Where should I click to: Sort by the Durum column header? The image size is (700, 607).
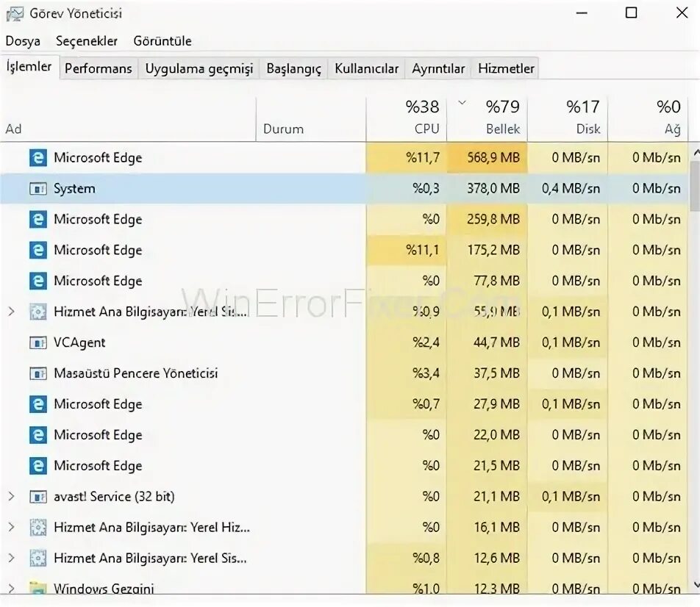click(311, 120)
